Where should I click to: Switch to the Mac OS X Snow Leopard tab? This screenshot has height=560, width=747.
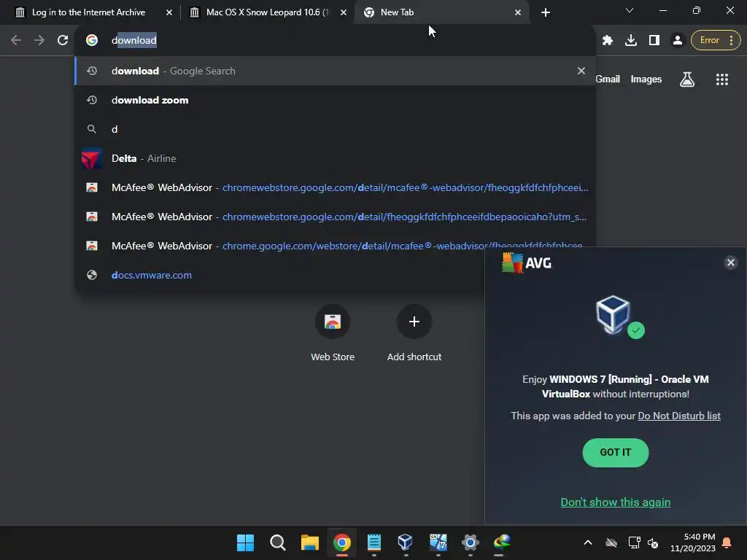point(267,12)
